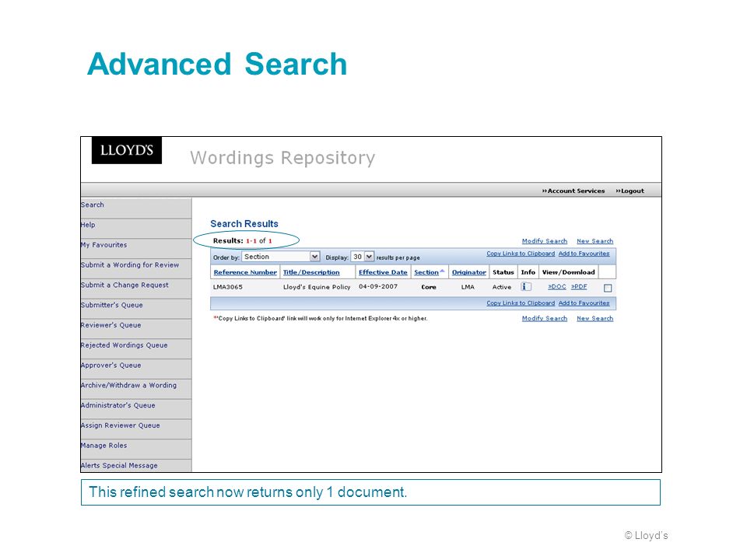747x560 pixels.
Task: Open Manage Roles
Action: 103,445
